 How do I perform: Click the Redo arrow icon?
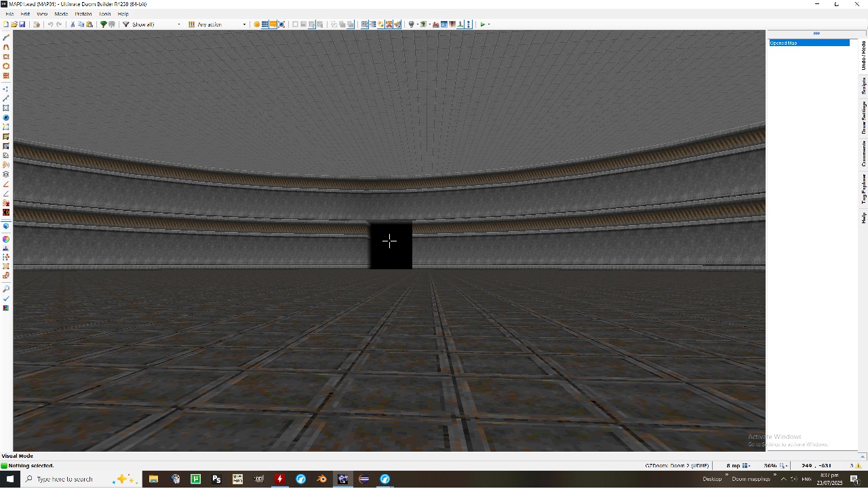59,24
